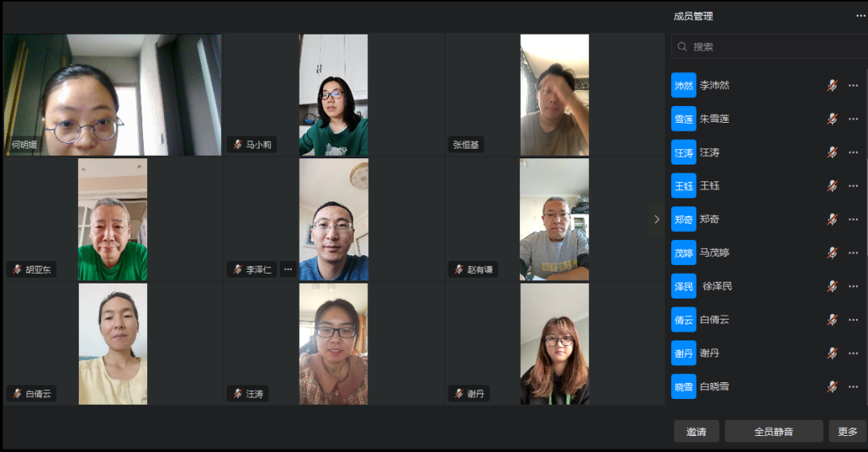
Task: Open 更多 menu at panel bottom
Action: tap(848, 432)
